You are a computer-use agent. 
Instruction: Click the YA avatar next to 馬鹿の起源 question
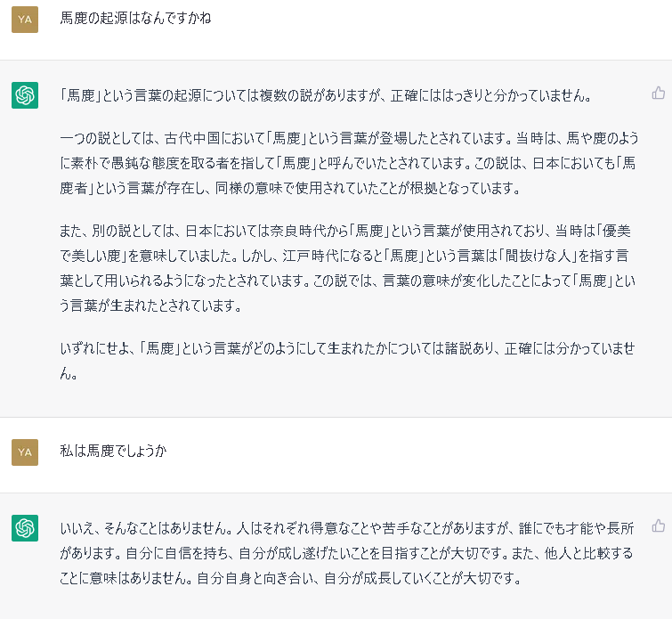(25, 20)
